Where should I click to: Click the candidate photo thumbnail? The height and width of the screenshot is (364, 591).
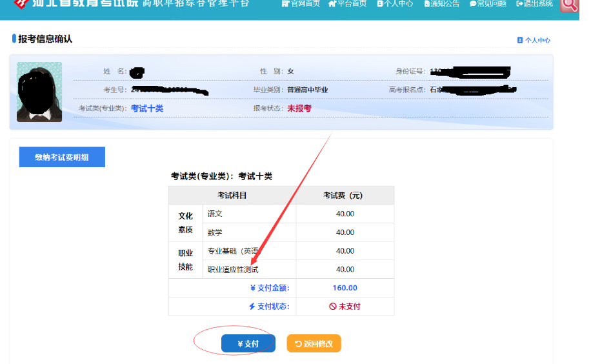coord(39,92)
